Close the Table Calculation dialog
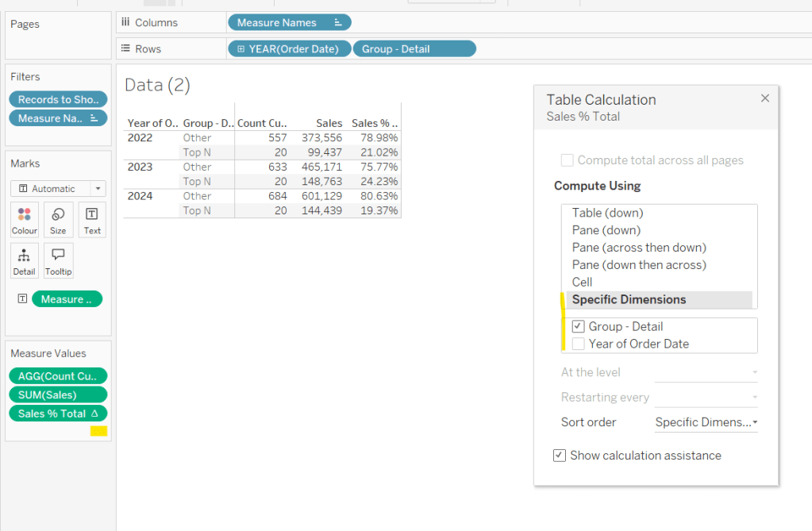The width and height of the screenshot is (812, 531). (764, 98)
